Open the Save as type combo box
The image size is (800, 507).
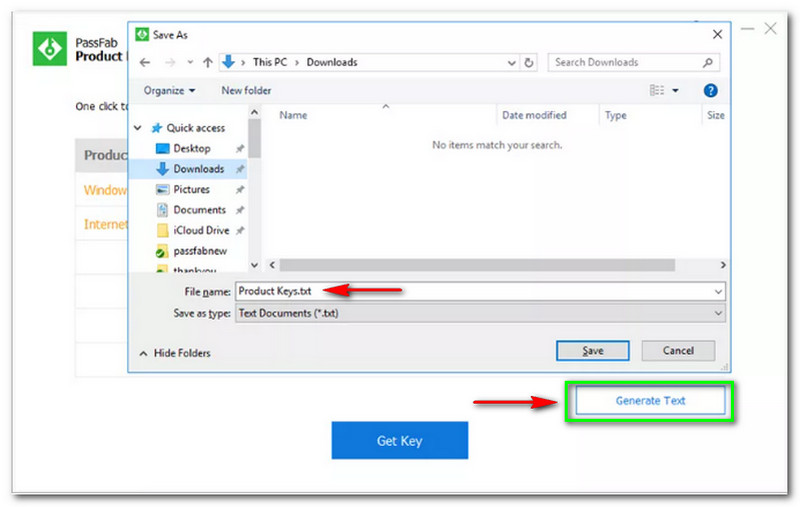pyautogui.click(x=480, y=313)
